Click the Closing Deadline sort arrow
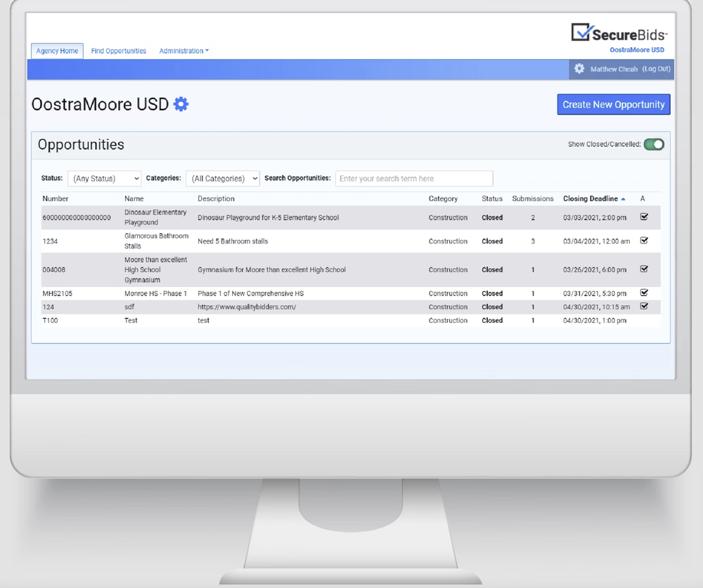Screen dimensions: 703x588 623,198
